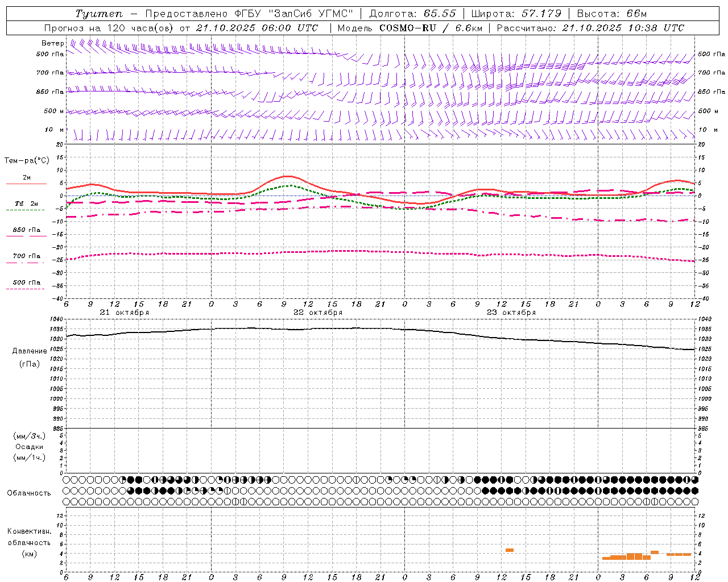
Task: Click the "22 октября" date label
Action: [x=318, y=313]
